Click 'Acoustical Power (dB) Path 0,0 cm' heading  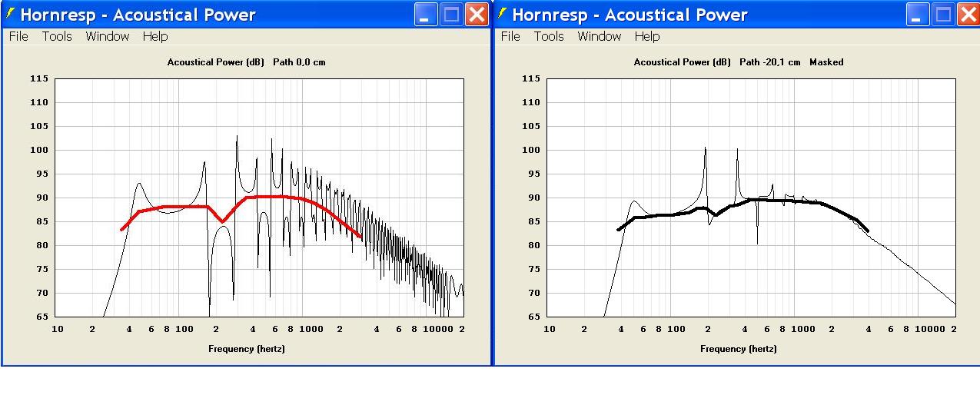point(246,62)
